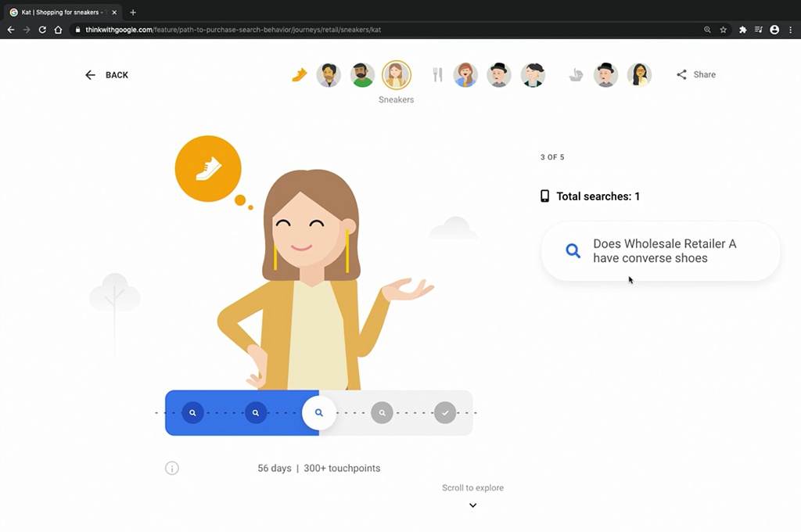Pick the woman with glasses avatar
The width and height of the screenshot is (801, 532).
639,75
